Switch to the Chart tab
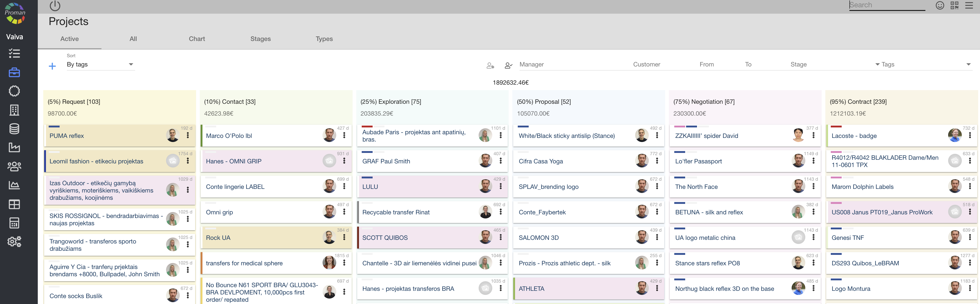This screenshot has width=980, height=304. [x=197, y=39]
